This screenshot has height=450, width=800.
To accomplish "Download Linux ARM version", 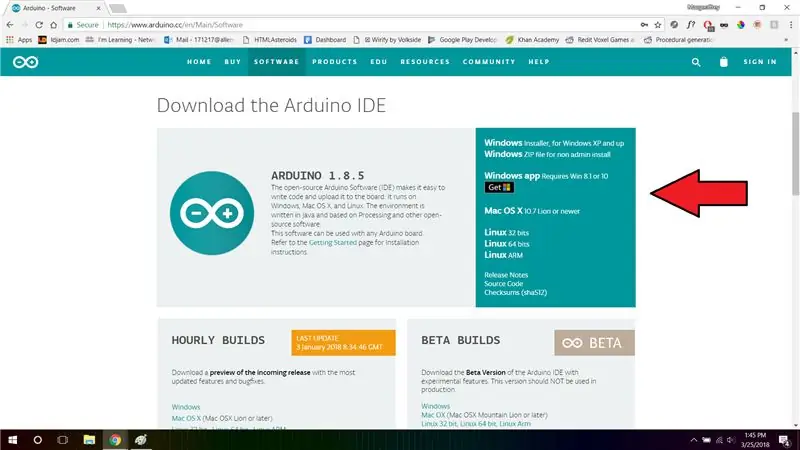I will tap(504, 255).
